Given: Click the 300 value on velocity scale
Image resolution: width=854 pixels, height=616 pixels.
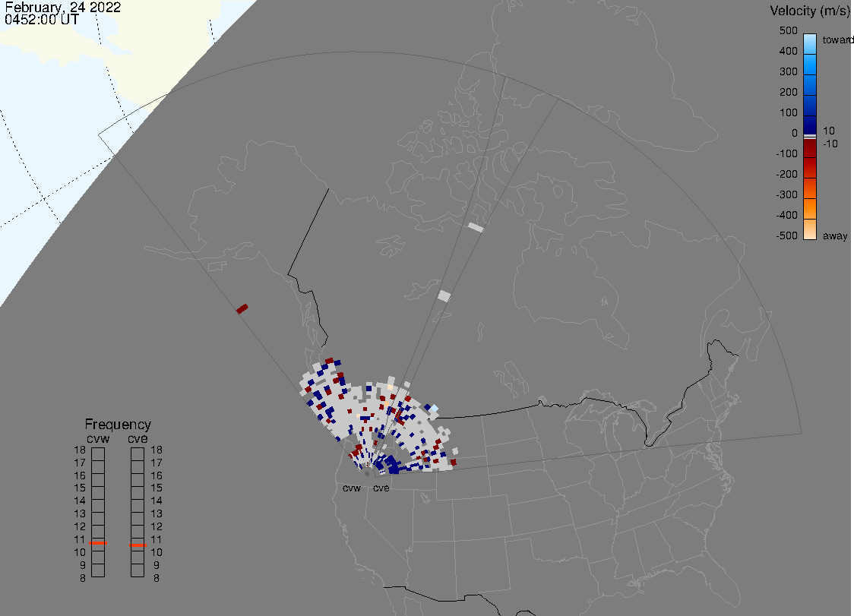Looking at the screenshot, I should tap(789, 72).
